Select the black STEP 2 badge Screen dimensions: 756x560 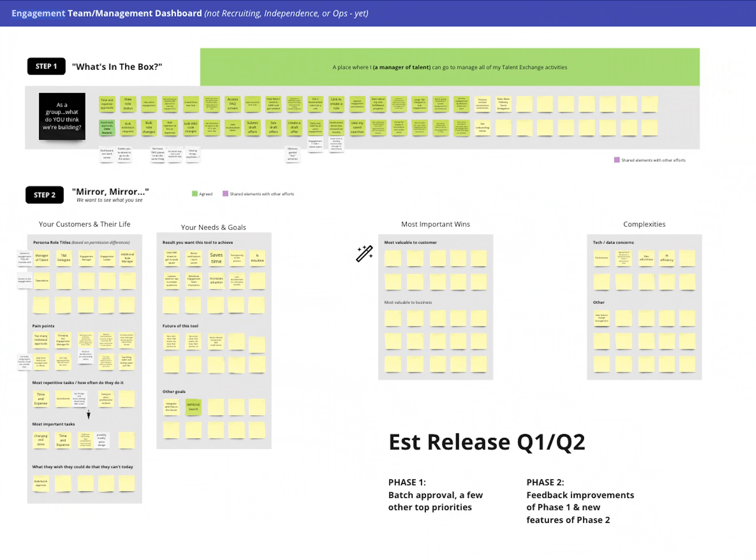click(44, 195)
